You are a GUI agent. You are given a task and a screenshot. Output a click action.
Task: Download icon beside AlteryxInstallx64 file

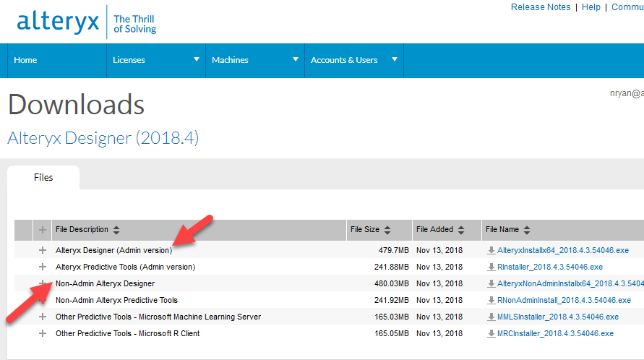[491, 250]
